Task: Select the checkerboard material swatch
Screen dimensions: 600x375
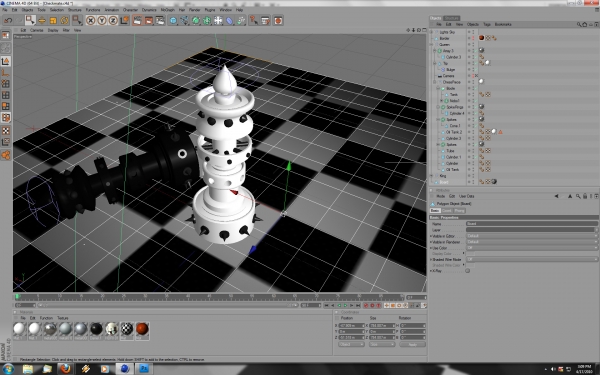Action: click(127, 328)
